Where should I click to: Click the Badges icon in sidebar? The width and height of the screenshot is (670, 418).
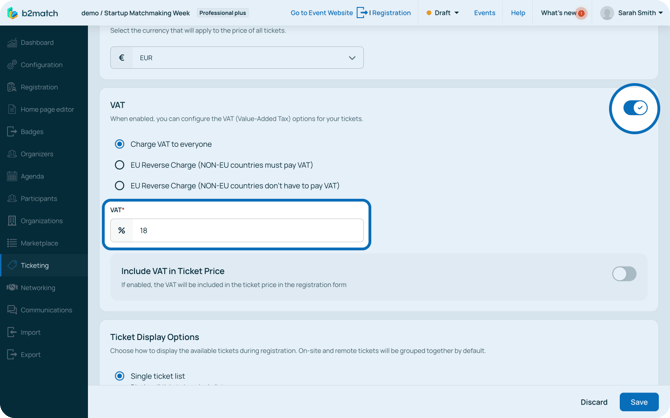point(12,132)
